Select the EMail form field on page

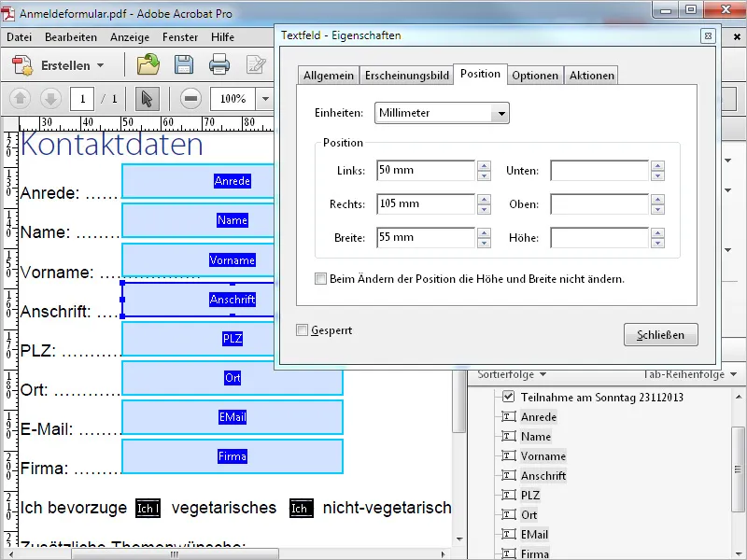click(x=233, y=417)
